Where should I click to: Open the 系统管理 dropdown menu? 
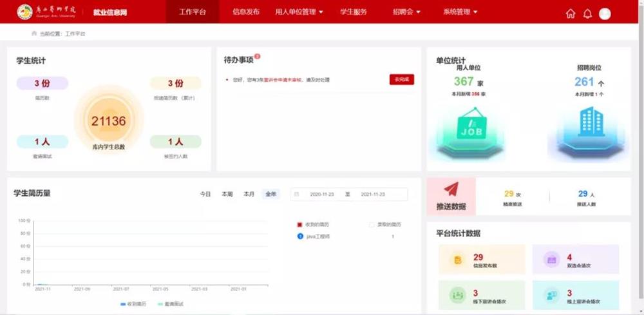click(460, 12)
